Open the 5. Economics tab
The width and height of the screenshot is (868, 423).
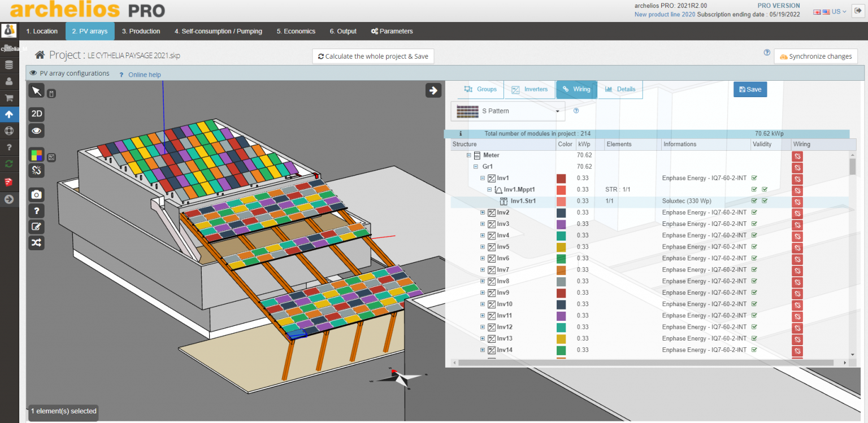coord(296,31)
